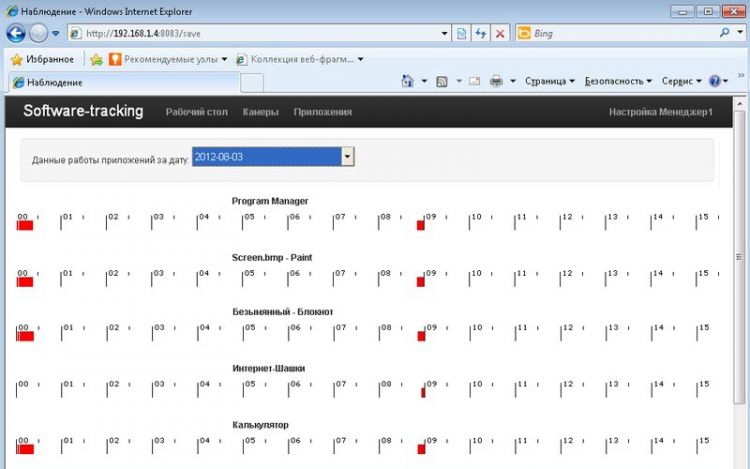
Task: Click the Безымянный - Блокнот heading
Action: (x=283, y=312)
